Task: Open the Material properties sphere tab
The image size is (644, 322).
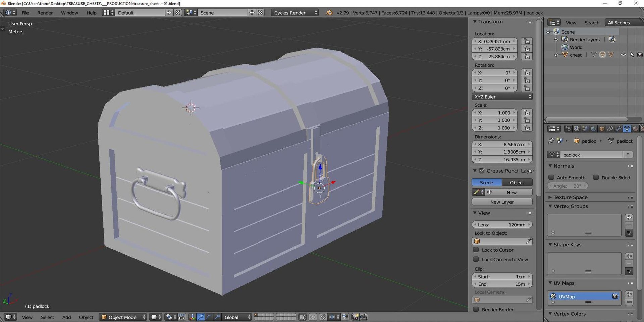Action: (x=635, y=129)
